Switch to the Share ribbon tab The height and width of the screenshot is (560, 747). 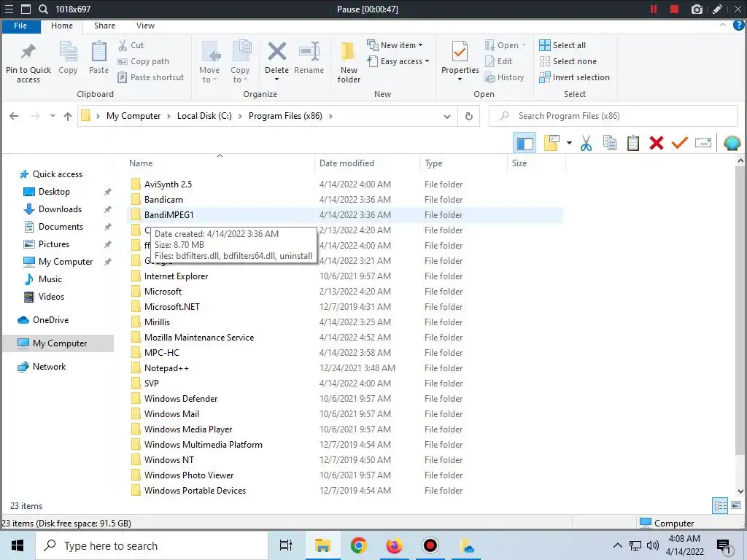(104, 26)
